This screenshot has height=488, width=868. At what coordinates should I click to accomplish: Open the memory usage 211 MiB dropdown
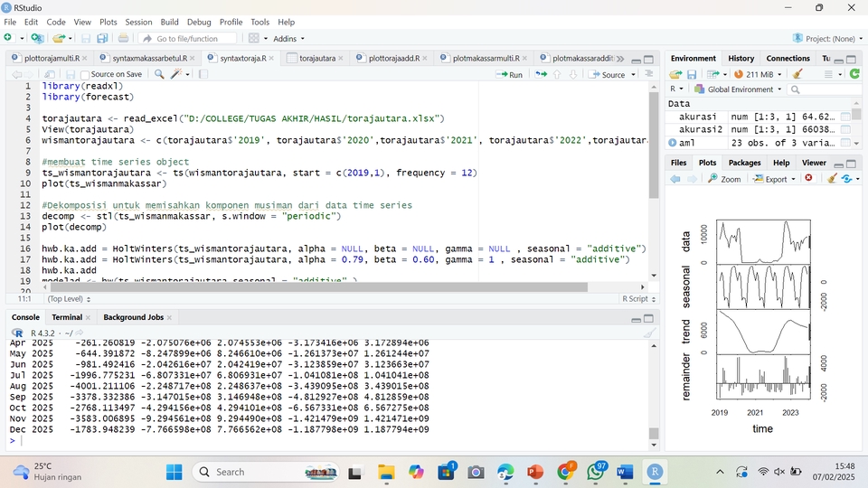pos(758,75)
